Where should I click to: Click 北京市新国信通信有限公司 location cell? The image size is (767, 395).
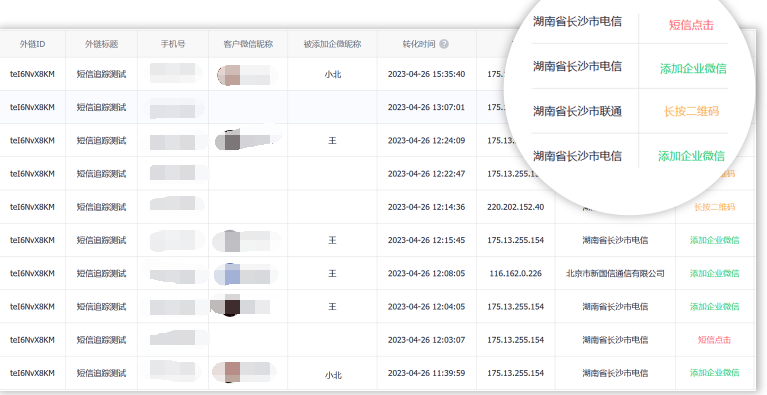[615, 273]
